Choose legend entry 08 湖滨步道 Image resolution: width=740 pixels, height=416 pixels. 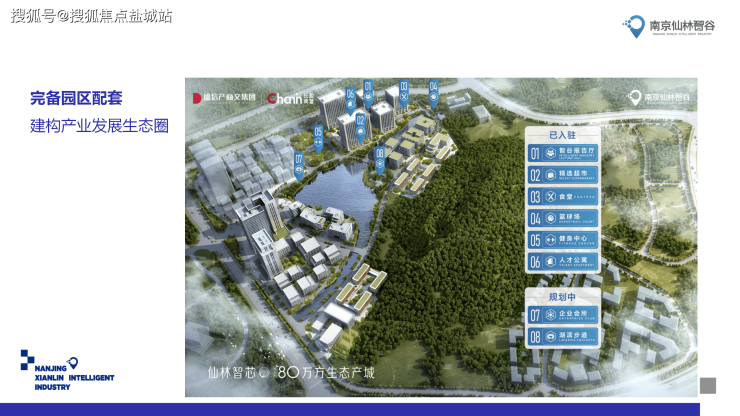563,337
